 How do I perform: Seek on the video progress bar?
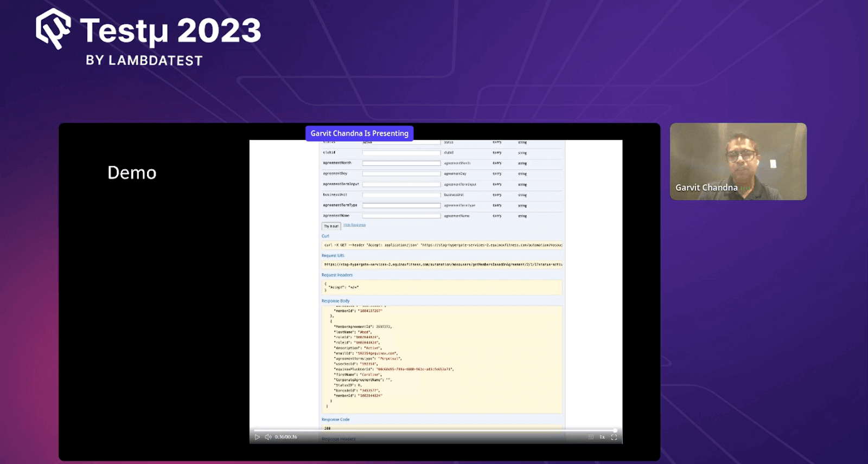436,430
